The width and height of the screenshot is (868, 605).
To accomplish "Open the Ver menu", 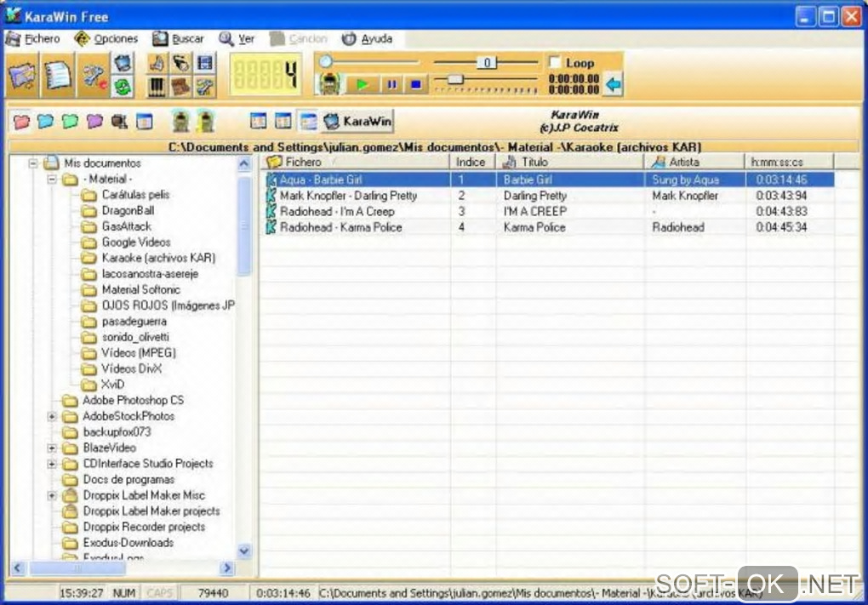I will [x=237, y=39].
